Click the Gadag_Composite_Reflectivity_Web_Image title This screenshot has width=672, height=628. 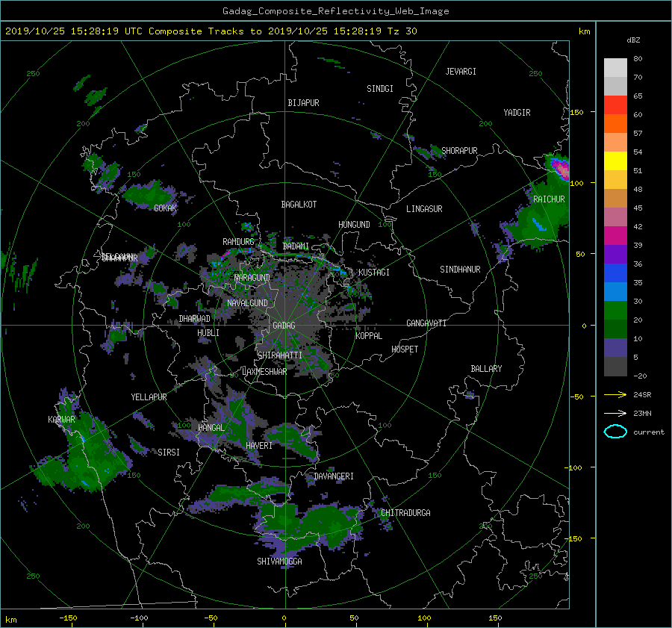pos(335,11)
